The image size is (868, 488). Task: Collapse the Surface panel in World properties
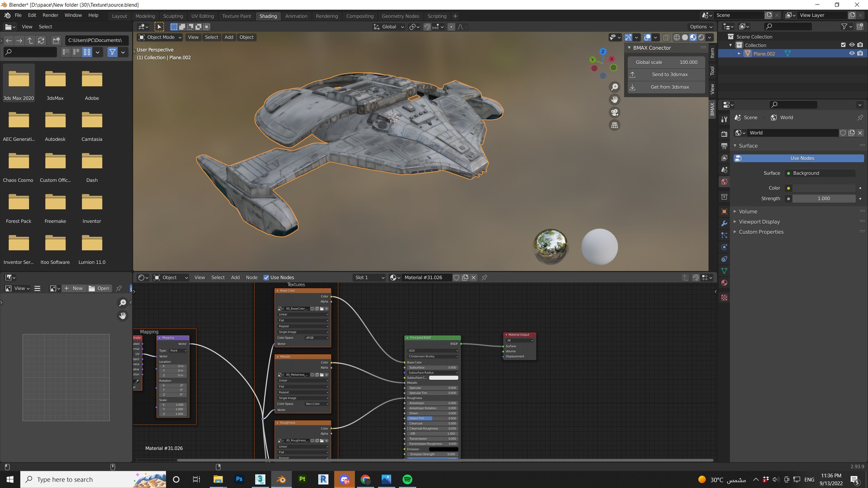click(735, 146)
